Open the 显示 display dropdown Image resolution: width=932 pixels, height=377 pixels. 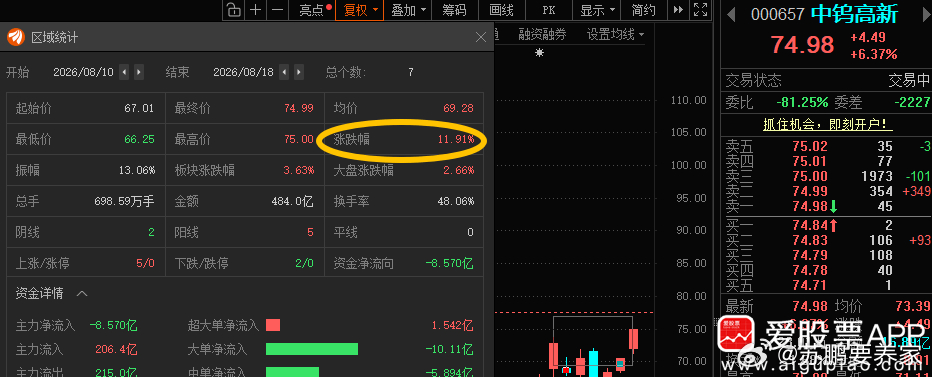pyautogui.click(x=596, y=10)
